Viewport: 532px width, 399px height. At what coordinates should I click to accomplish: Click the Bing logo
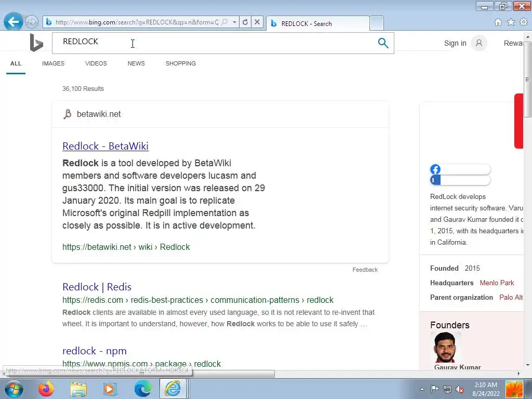36,43
